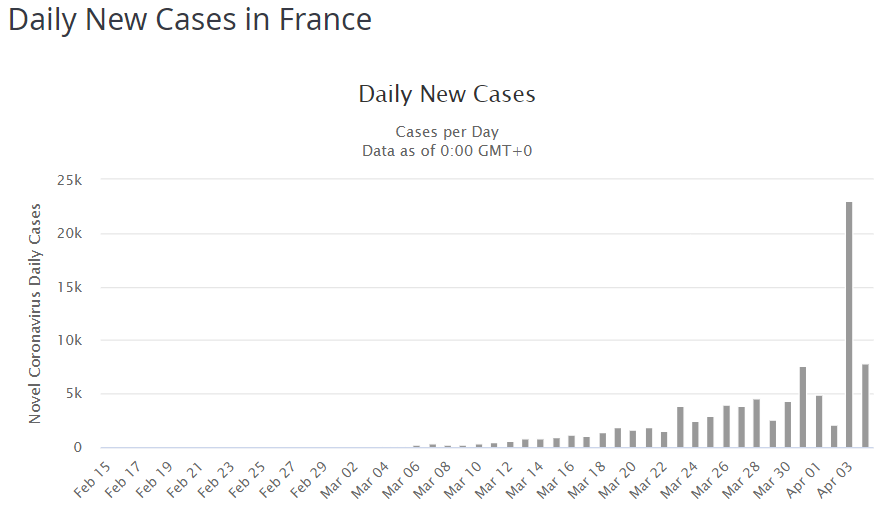
Task: Click the March 28 bar
Action: coord(757,424)
